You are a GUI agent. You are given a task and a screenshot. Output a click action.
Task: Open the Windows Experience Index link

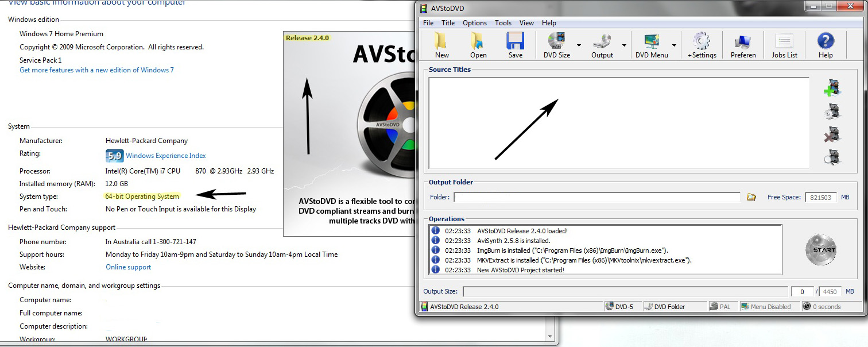coord(166,156)
